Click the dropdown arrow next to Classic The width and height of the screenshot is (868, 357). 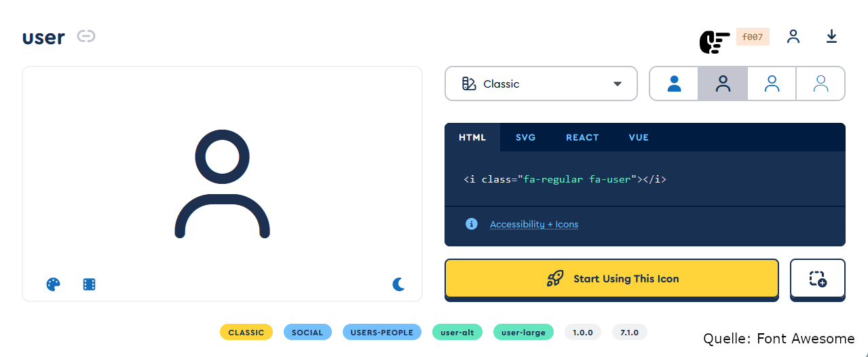click(x=618, y=84)
